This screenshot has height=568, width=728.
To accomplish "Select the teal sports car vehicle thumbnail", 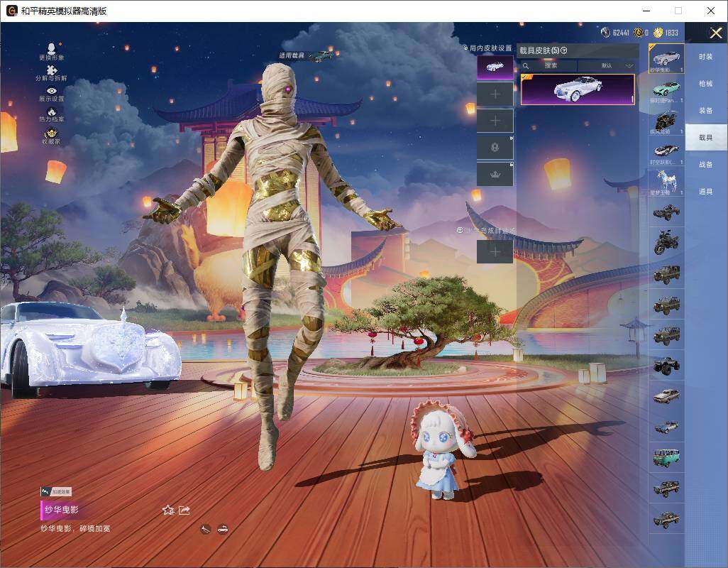I will point(666,89).
